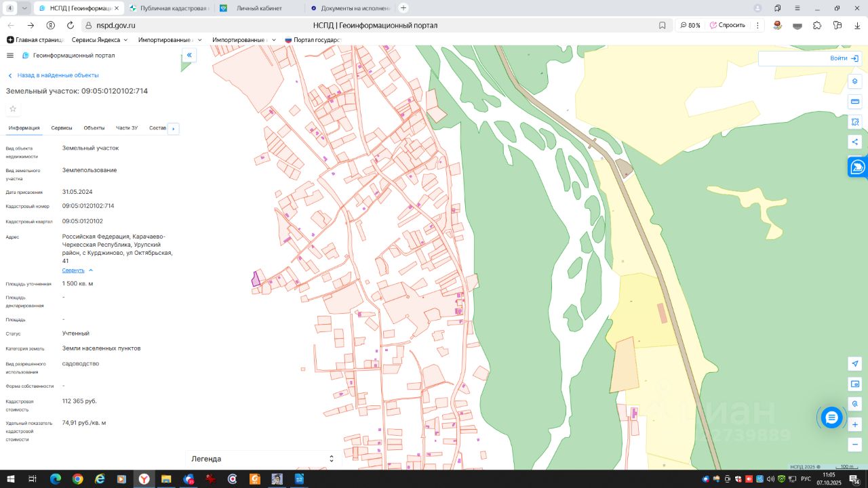The width and height of the screenshot is (868, 488).
Task: Open the map layers panel
Action: click(855, 81)
